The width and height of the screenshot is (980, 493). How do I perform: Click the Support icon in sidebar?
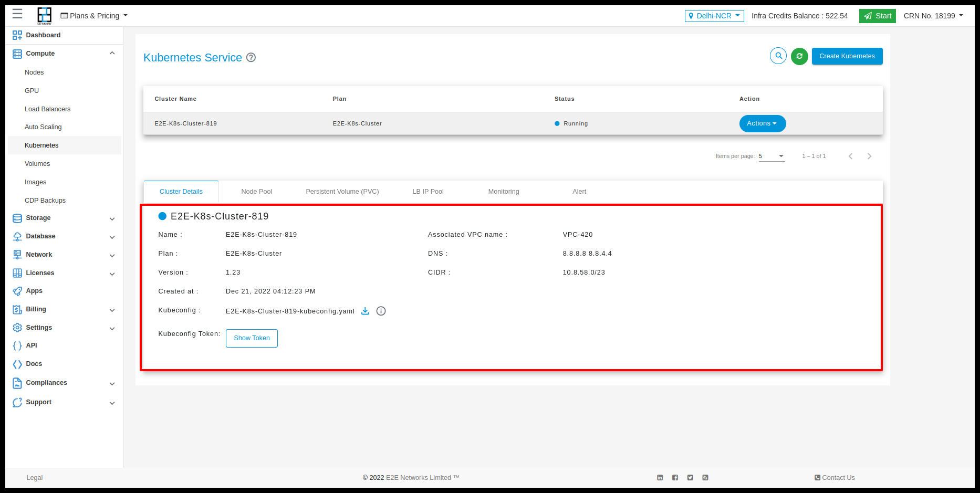pyautogui.click(x=17, y=402)
